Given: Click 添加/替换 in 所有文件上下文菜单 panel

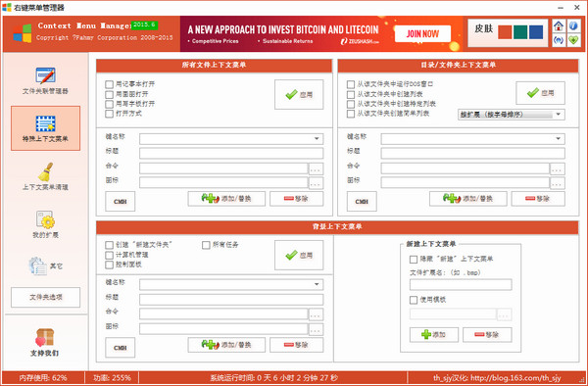Looking at the screenshot, I should pyautogui.click(x=226, y=199).
